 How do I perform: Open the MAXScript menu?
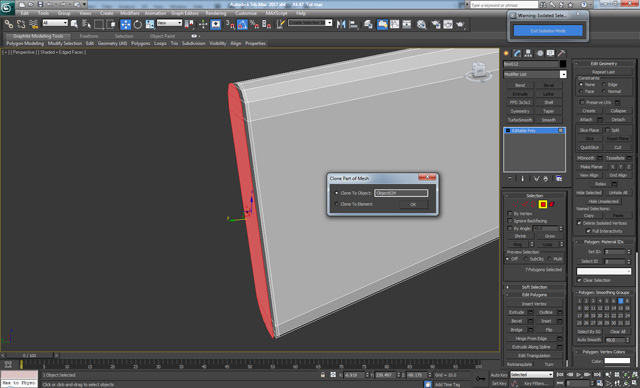pyautogui.click(x=276, y=13)
